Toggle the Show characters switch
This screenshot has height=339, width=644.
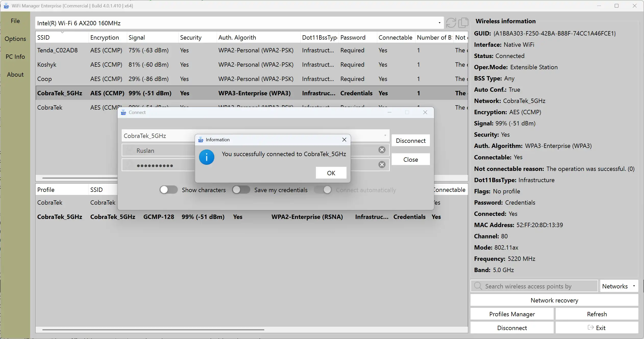tap(168, 190)
